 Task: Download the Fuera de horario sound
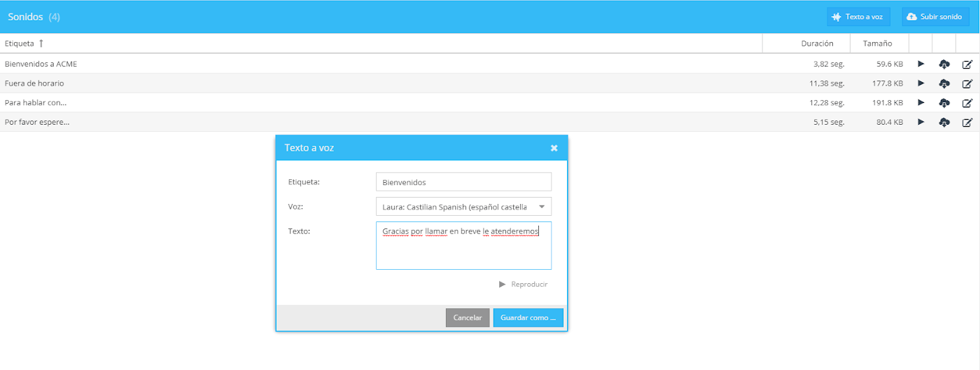[x=944, y=83]
